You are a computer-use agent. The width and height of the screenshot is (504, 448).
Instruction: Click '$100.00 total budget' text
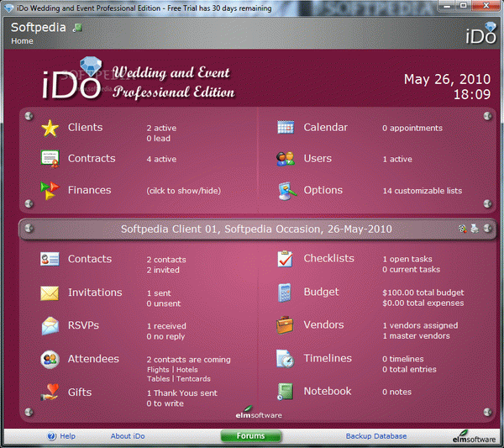423,293
